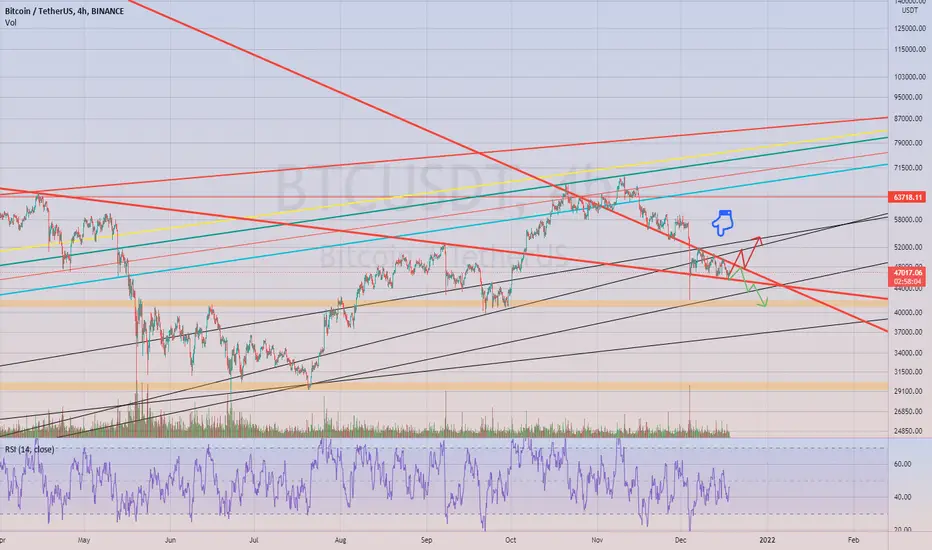
Task: Click "2022" on the time axis
Action: point(767,540)
